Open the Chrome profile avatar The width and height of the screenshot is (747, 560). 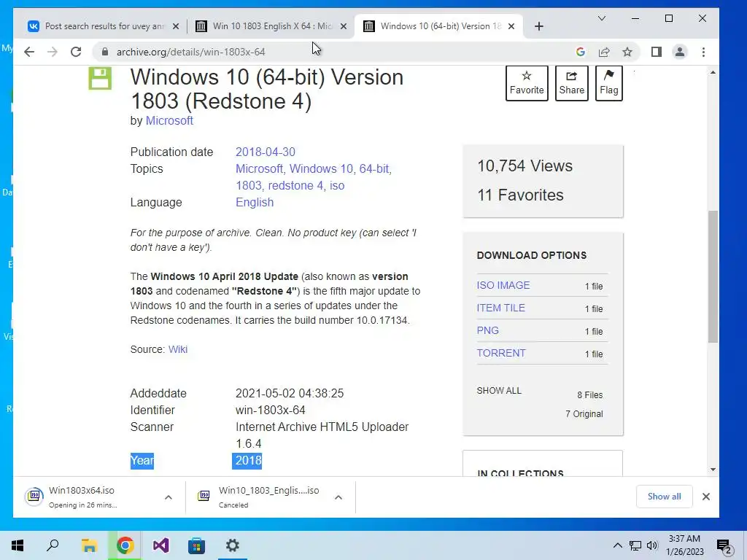680,52
